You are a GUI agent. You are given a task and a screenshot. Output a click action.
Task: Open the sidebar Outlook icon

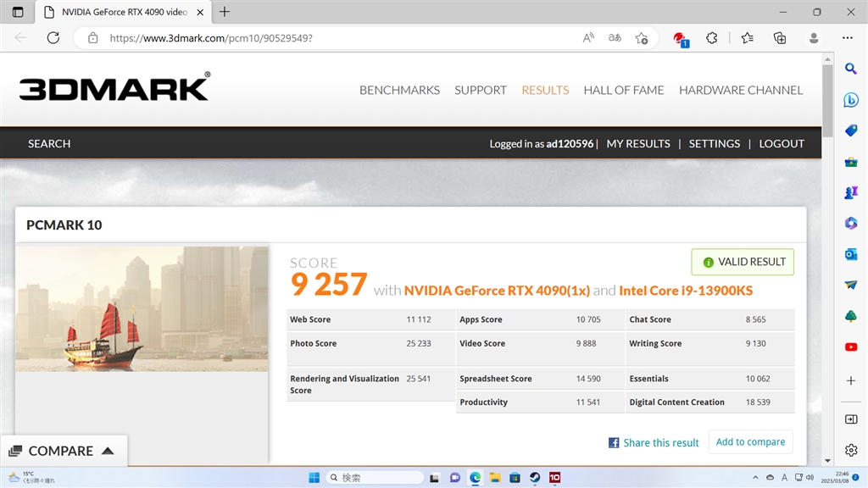851,254
